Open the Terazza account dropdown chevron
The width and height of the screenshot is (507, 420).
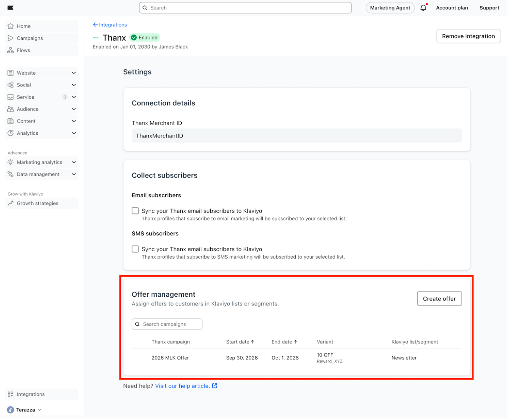(x=39, y=410)
